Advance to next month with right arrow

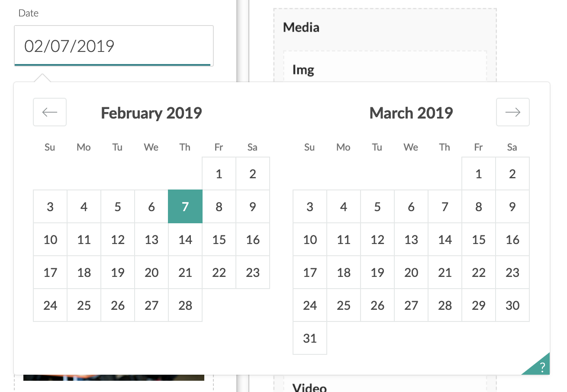(513, 112)
